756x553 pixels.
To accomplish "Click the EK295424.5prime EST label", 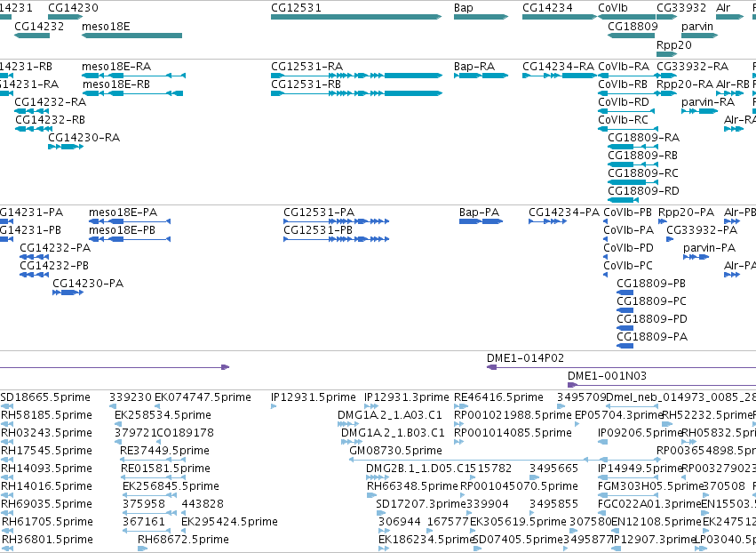I will [229, 522].
